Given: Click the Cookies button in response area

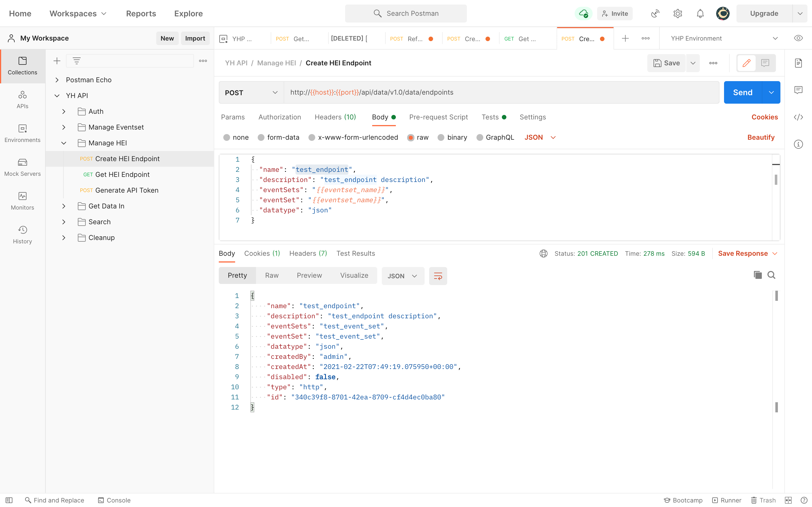Looking at the screenshot, I should coord(262,253).
